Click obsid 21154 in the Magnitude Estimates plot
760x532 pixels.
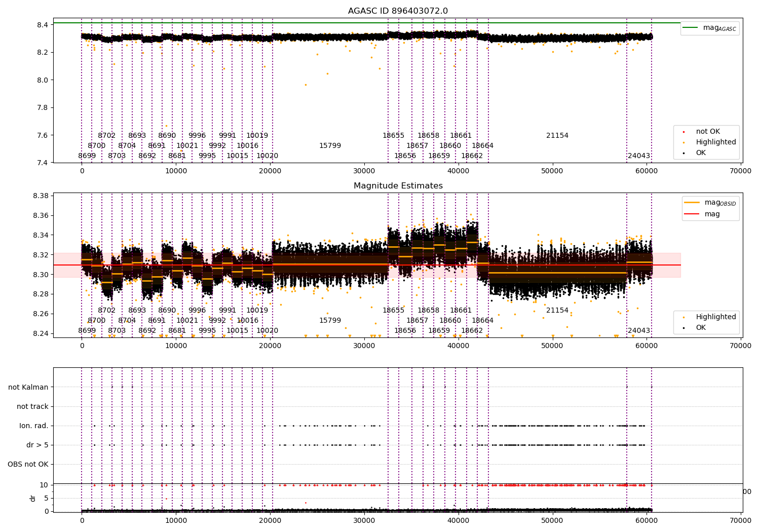[557, 311]
